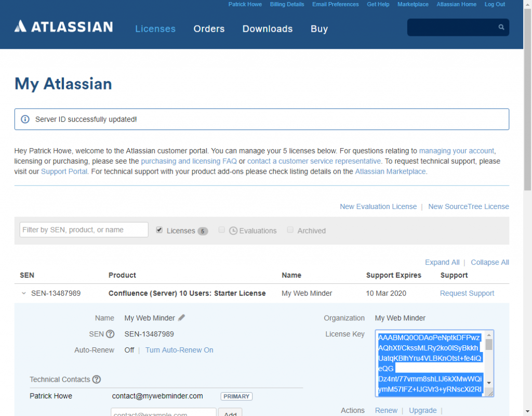Click the Support Expires column header
The image size is (532, 416).
click(394, 275)
